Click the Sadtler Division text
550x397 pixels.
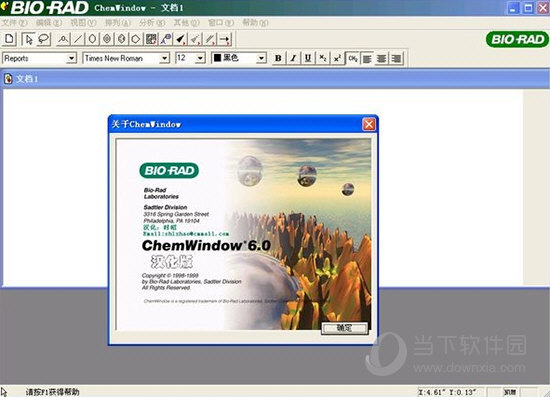click(165, 207)
